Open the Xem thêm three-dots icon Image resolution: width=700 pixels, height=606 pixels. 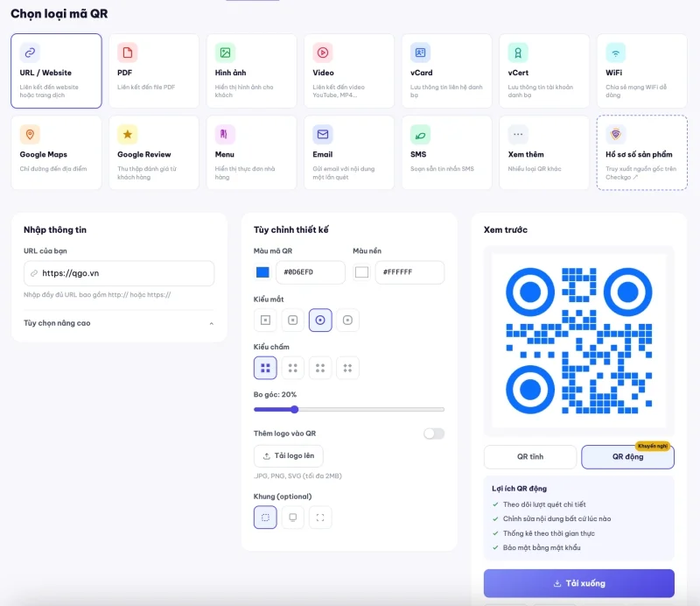click(x=518, y=134)
